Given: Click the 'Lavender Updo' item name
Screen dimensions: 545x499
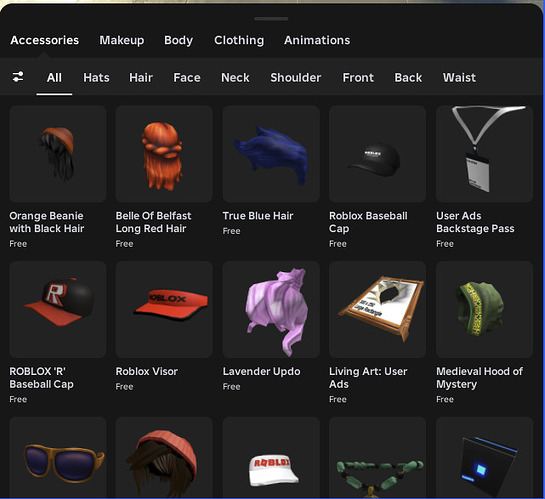Looking at the screenshot, I should pyautogui.click(x=261, y=371).
